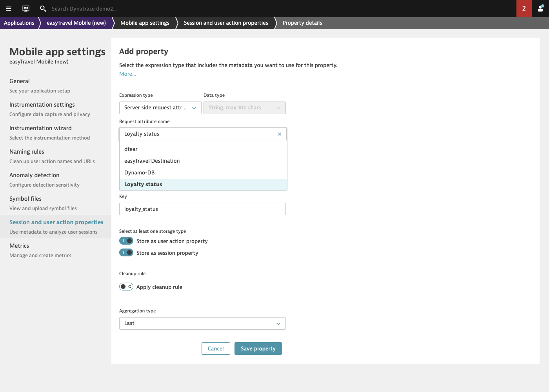This screenshot has width=549, height=392.
Task: Select easyTravel Destination from the list
Action: point(203,161)
